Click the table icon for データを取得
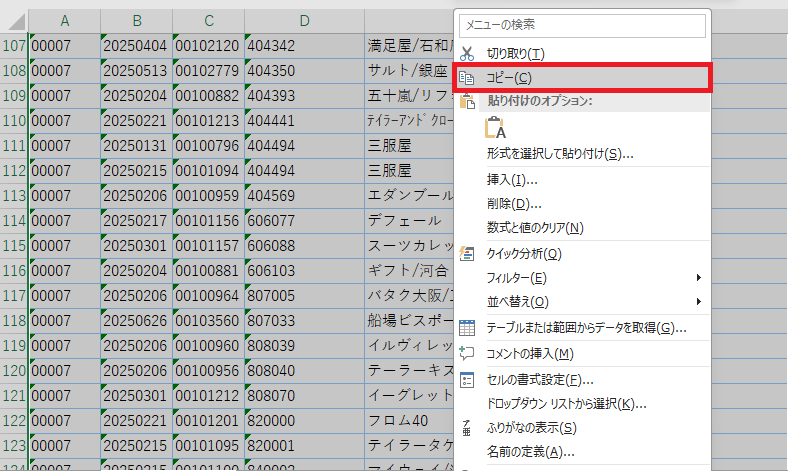The height and width of the screenshot is (471, 788). (467, 328)
